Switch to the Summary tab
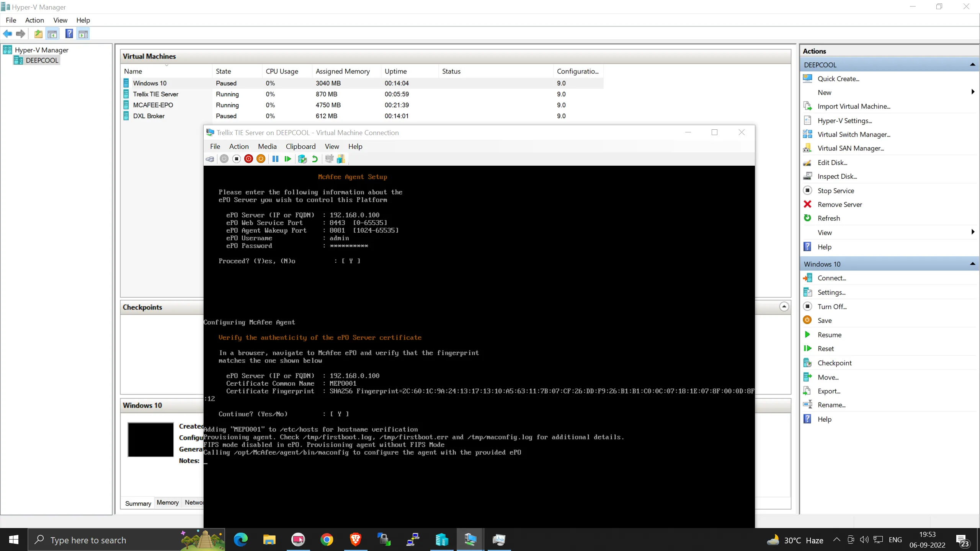Viewport: 980px width, 551px height. coord(138,503)
